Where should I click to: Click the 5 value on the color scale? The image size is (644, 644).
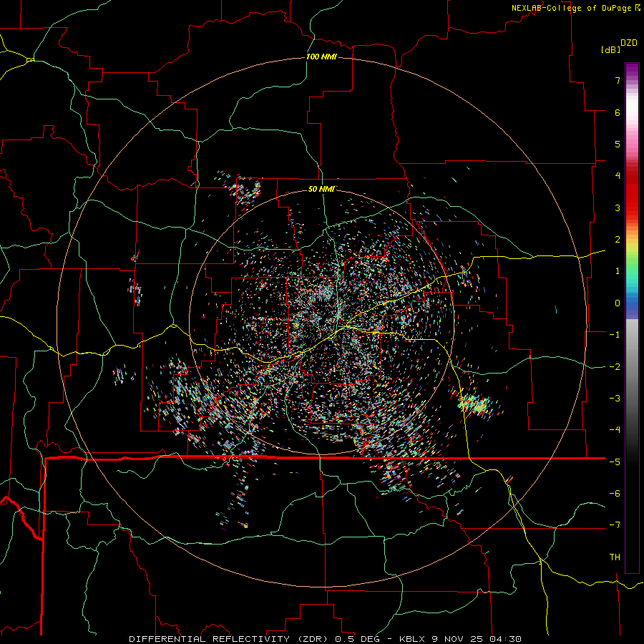coord(618,144)
